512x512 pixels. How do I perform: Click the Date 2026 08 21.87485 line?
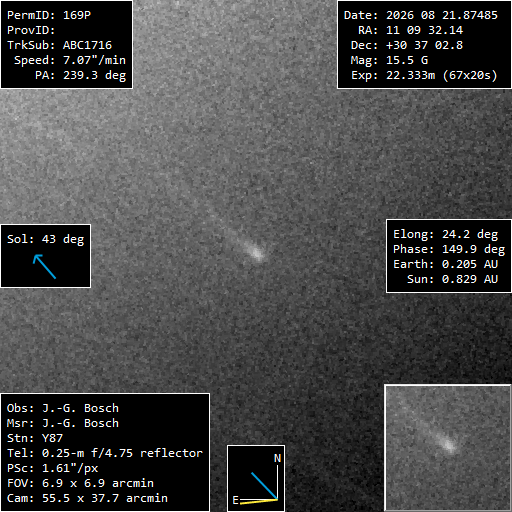coord(421,15)
